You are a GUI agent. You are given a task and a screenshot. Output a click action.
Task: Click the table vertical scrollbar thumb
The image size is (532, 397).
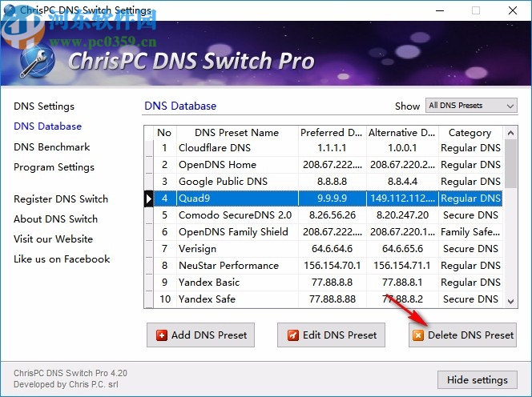[x=510, y=164]
